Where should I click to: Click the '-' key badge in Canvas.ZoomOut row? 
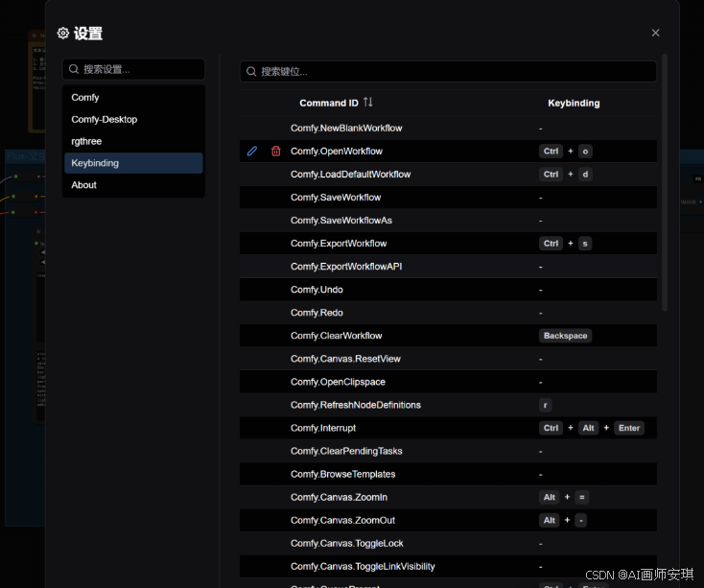tap(581, 520)
